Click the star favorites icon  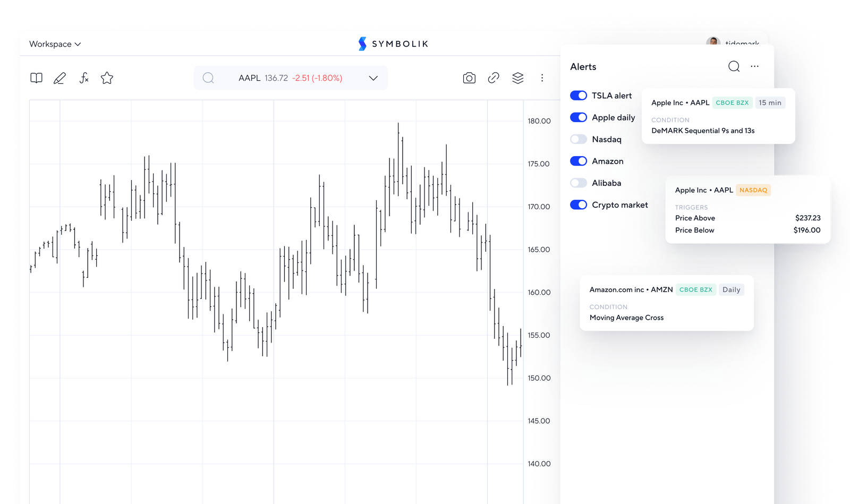(107, 78)
